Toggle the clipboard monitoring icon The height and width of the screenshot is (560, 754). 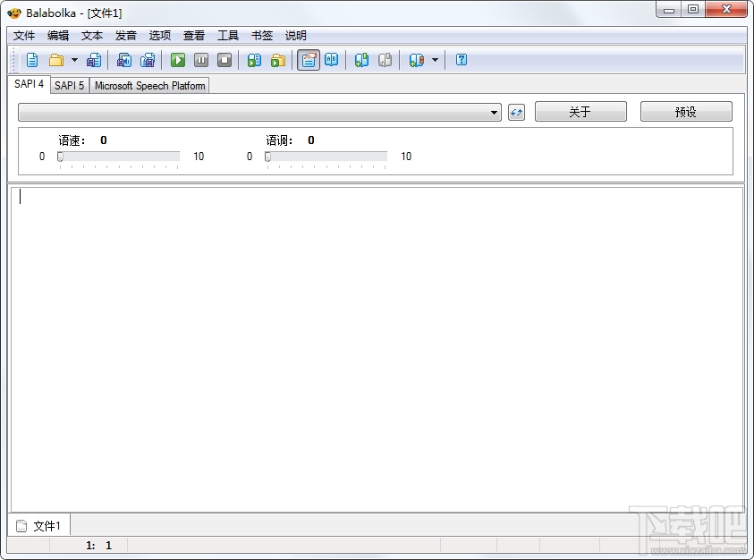click(309, 60)
